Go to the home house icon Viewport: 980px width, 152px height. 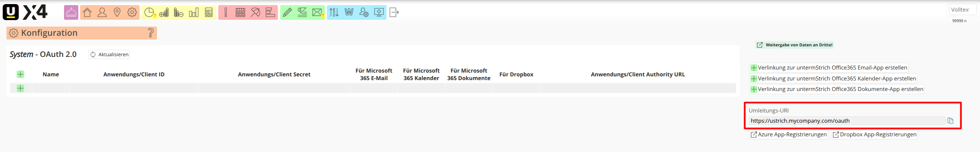87,13
